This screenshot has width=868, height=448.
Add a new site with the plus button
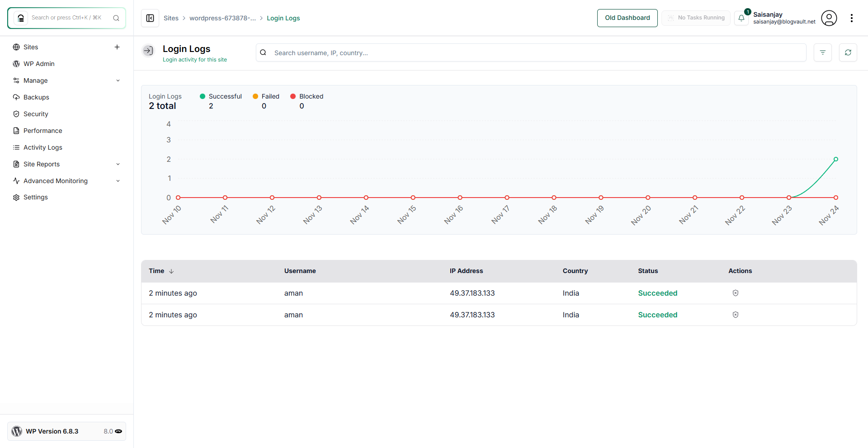coord(117,47)
